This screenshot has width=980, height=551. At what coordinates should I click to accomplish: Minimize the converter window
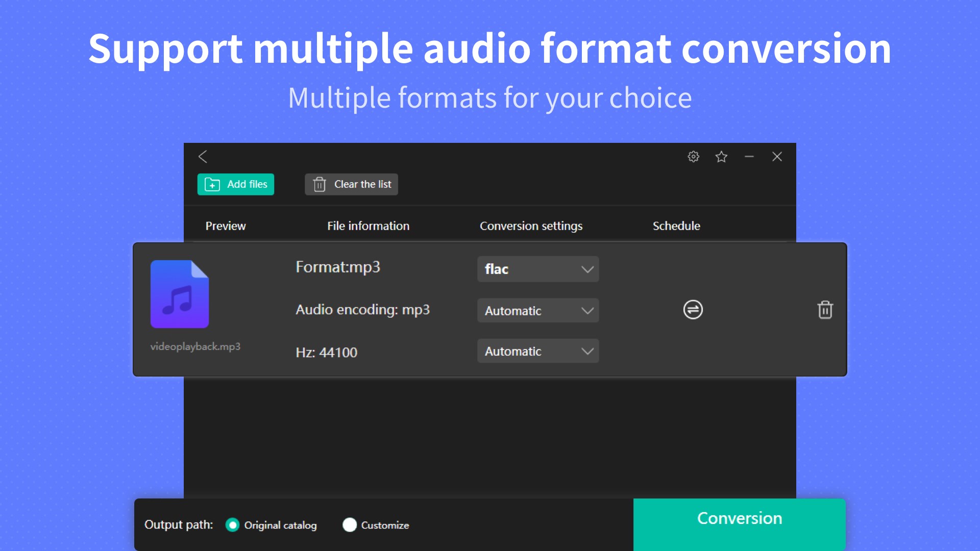(749, 157)
